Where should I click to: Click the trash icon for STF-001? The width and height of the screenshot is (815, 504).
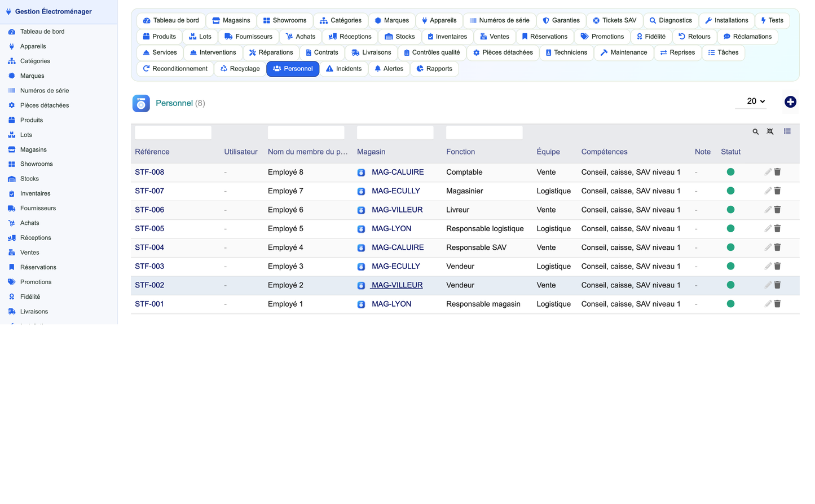777,304
